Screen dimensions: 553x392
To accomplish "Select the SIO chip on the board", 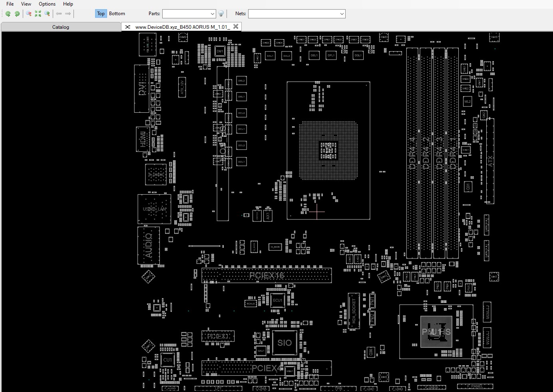I will 284,343.
